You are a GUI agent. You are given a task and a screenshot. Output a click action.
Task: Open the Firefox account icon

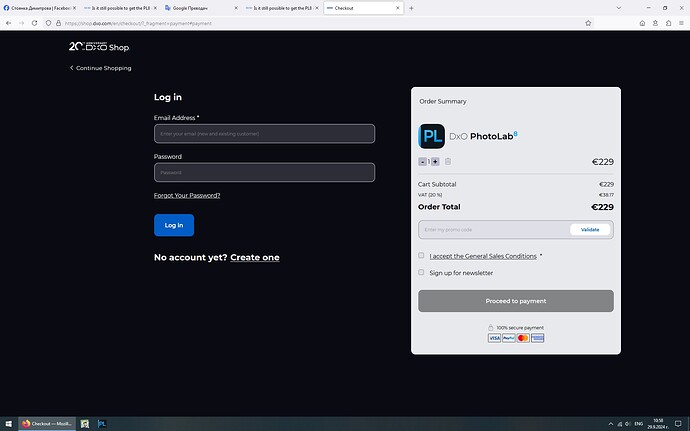[x=655, y=23]
